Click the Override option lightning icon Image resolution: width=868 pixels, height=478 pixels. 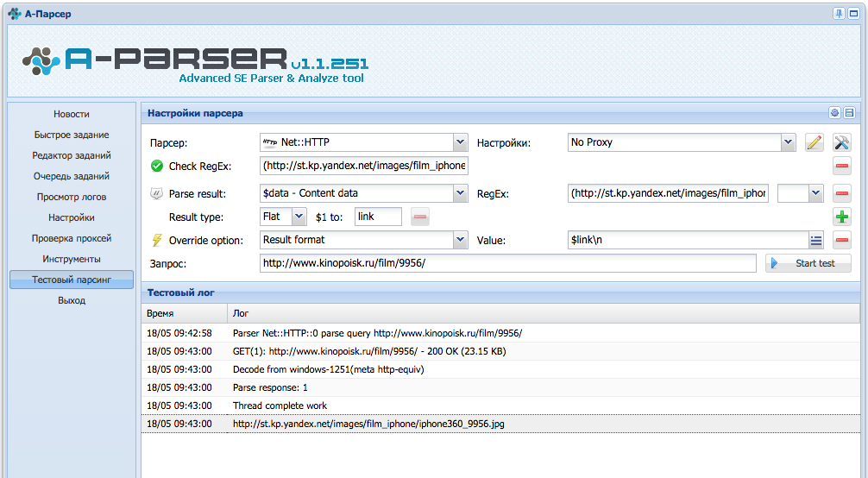point(157,240)
